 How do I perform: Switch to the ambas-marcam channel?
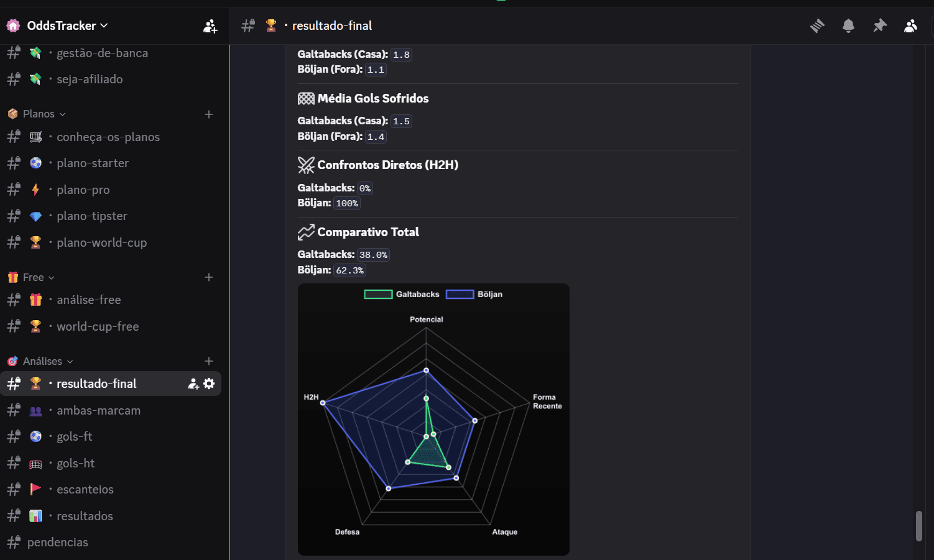112,410
